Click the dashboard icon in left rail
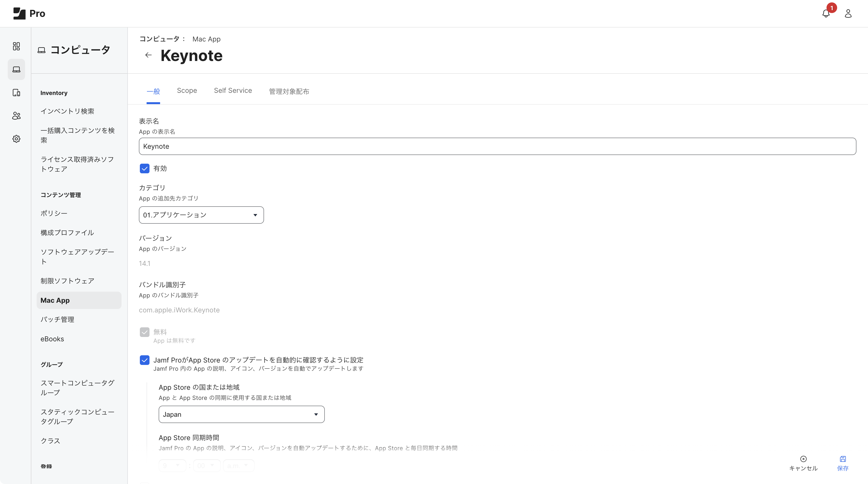Viewport: 868px width, 484px height. [16, 46]
